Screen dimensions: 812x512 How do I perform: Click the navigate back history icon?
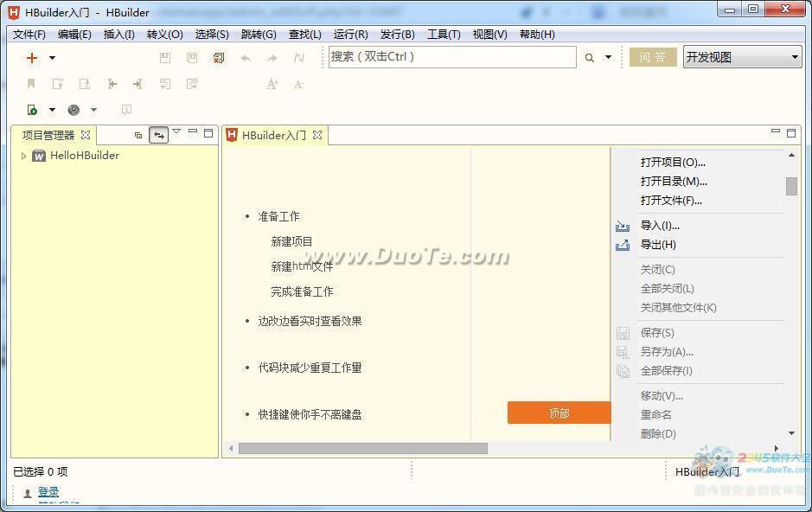point(165,83)
